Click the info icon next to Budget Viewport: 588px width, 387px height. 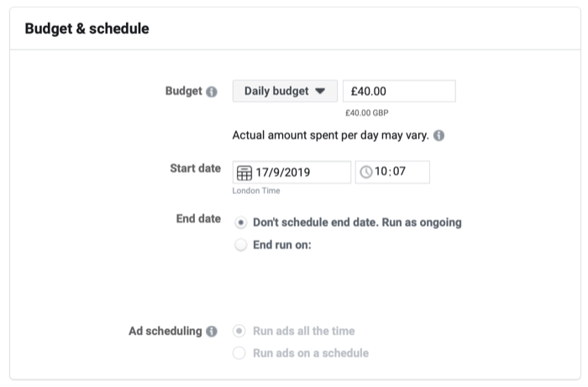click(212, 92)
